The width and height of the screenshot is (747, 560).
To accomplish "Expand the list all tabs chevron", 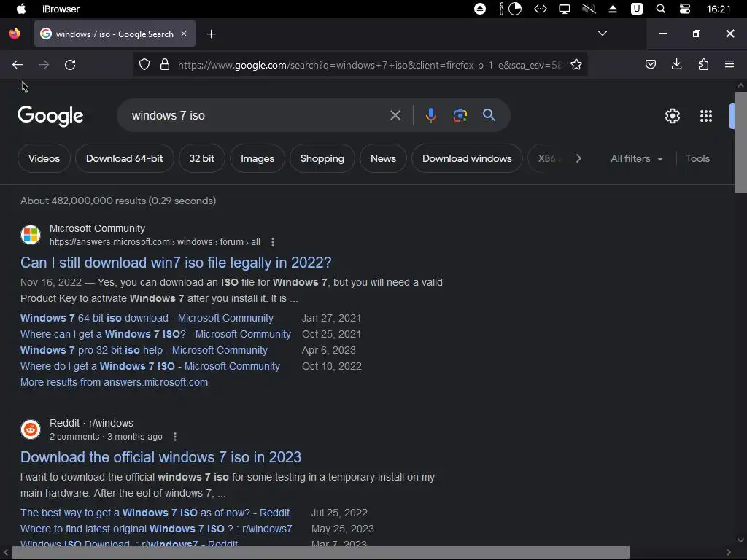I will click(602, 34).
